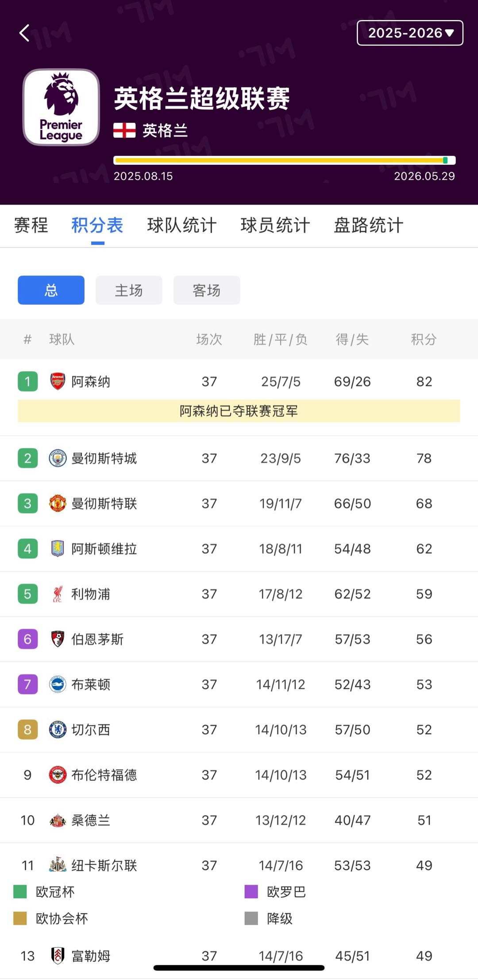This screenshot has height=980, width=478.
Task: Tap the home indicator bar
Action: click(x=239, y=968)
